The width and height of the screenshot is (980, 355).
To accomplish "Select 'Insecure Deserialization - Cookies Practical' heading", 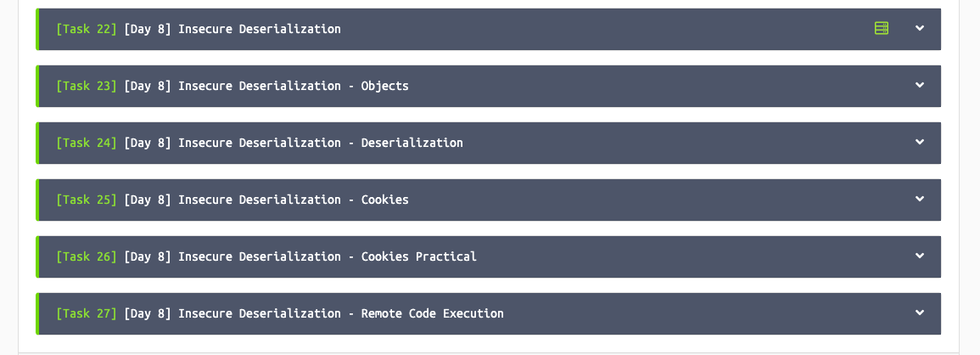I will pos(328,256).
